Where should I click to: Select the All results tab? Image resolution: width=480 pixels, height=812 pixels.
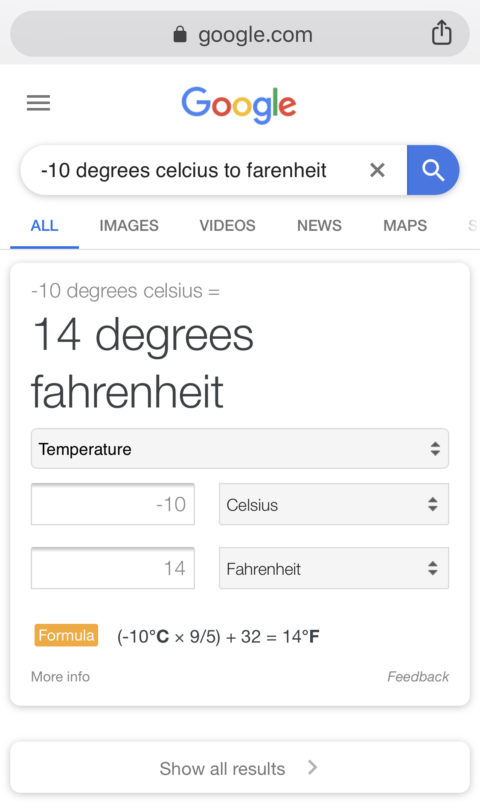[45, 225]
